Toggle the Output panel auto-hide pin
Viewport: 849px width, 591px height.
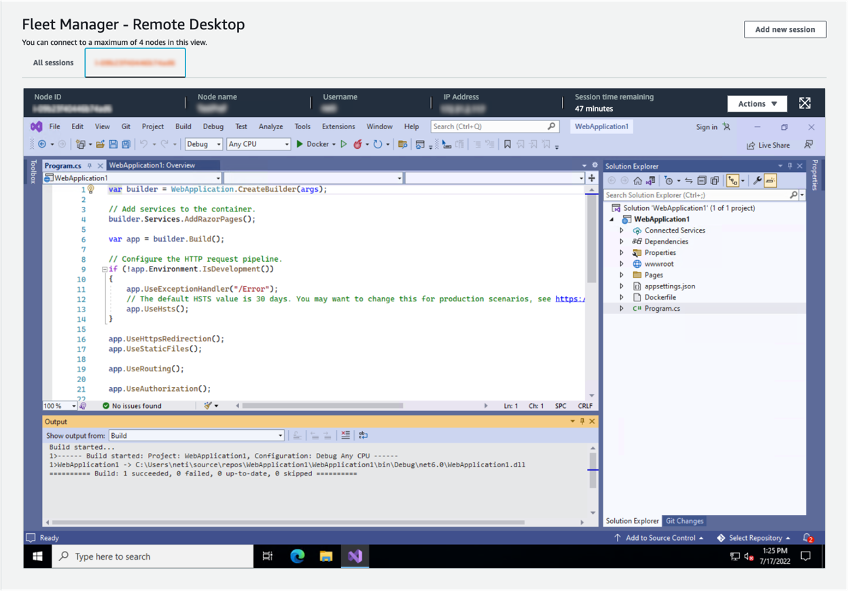click(584, 421)
